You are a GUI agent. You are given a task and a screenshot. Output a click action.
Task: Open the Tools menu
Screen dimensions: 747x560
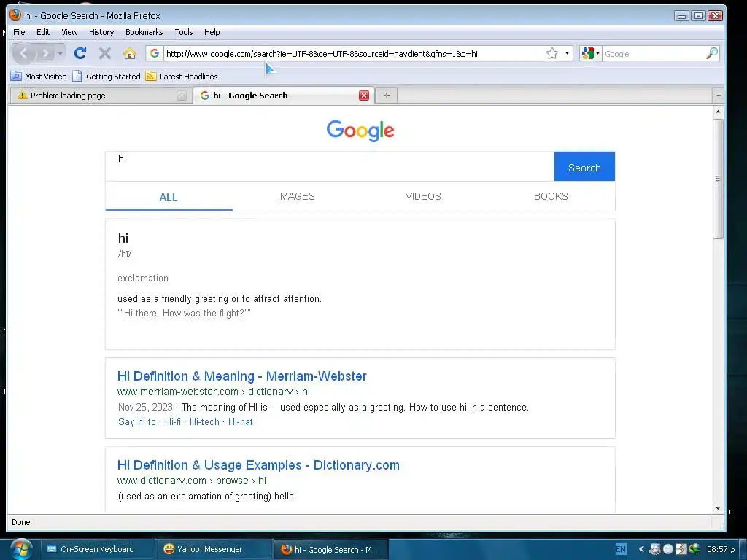183,32
